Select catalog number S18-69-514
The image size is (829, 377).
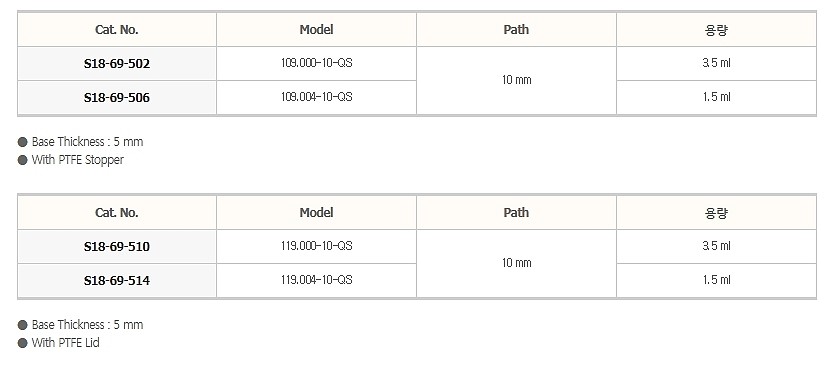117,281
